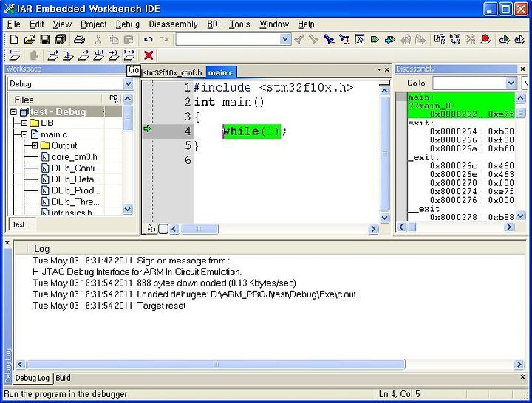Open the Project menu
Image resolution: width=532 pixels, height=403 pixels.
coord(94,24)
